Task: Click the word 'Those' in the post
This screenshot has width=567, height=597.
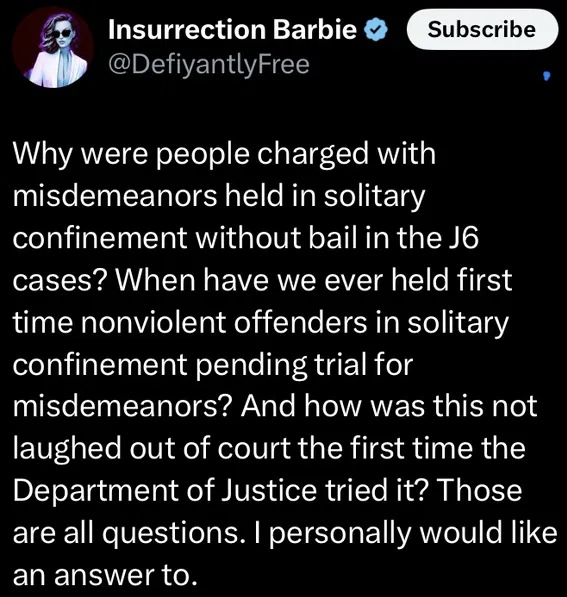Action: coord(479,490)
